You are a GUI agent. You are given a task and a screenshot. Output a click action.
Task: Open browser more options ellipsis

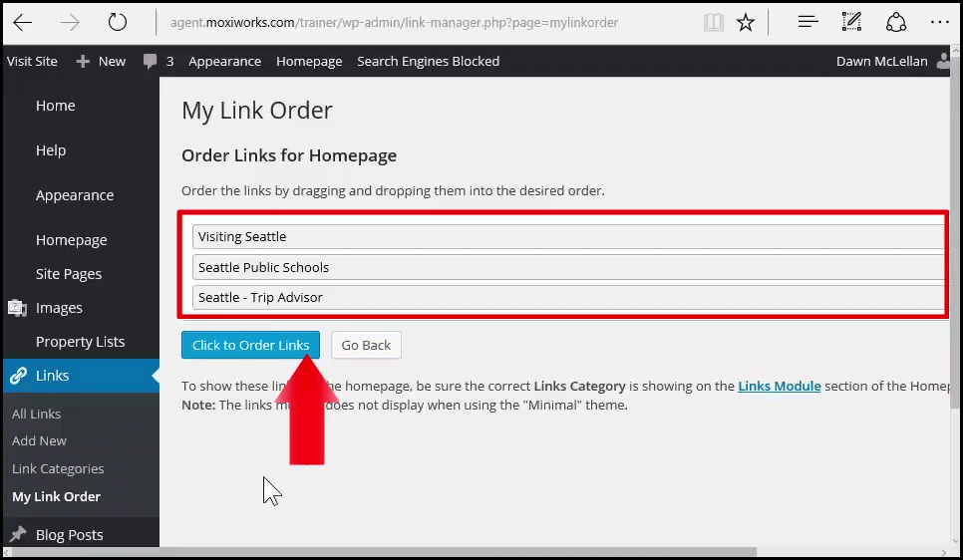coord(938,22)
